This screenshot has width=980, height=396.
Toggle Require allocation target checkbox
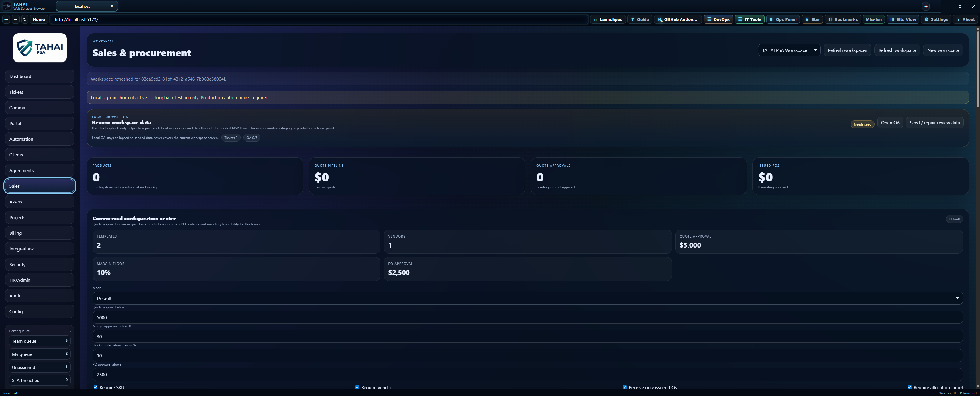[x=910, y=387]
